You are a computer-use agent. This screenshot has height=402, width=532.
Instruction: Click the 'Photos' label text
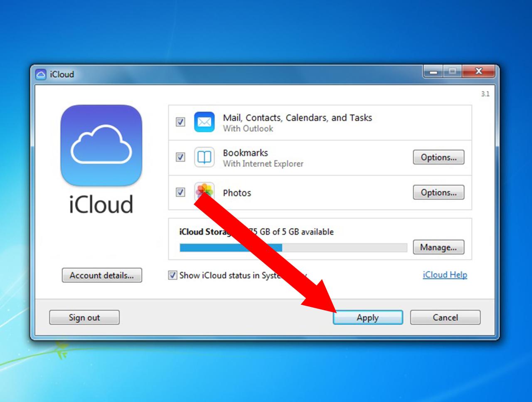[x=237, y=193]
